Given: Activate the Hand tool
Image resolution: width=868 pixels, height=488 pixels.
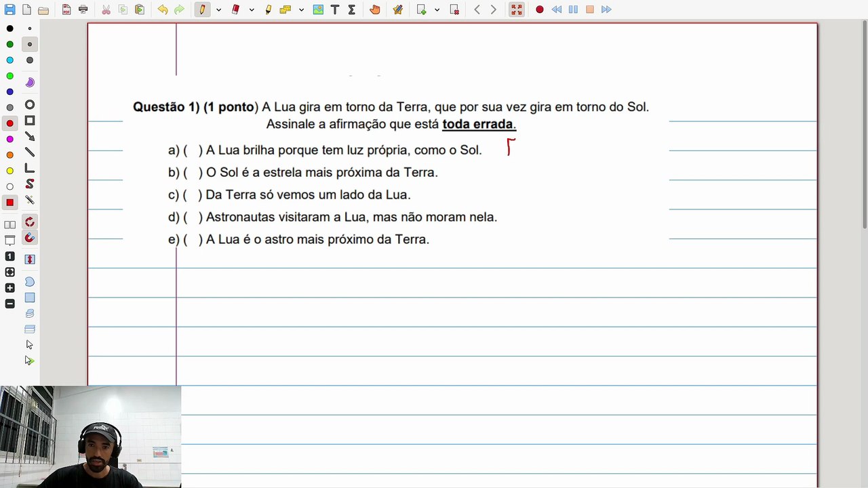Looking at the screenshot, I should [375, 9].
